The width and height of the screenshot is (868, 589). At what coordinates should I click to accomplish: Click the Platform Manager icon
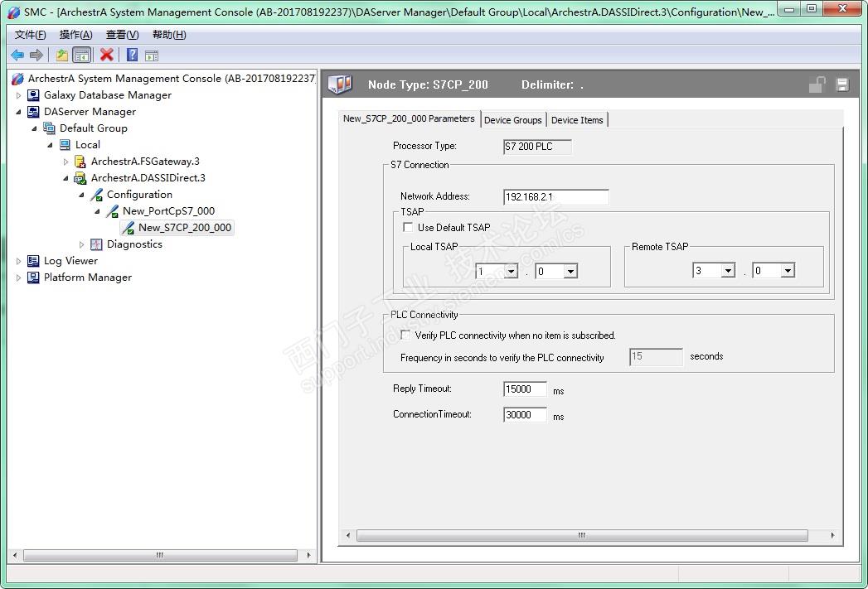[33, 278]
